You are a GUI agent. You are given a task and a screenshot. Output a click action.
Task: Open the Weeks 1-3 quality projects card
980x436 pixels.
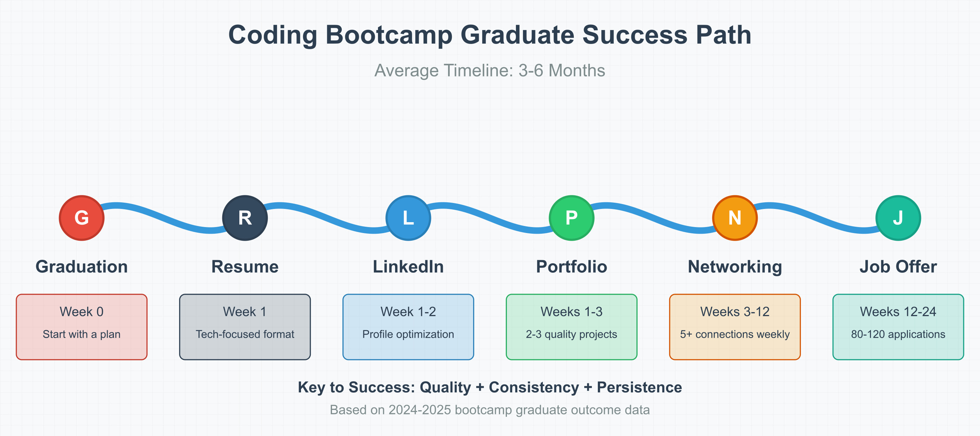(x=571, y=327)
